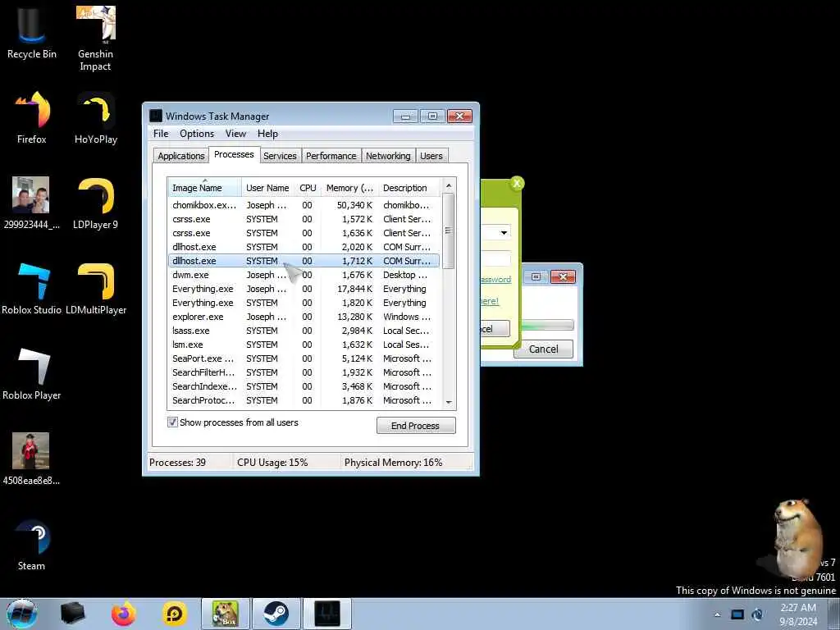This screenshot has width=840, height=630.
Task: Switch to the Users tab
Action: [431, 156]
